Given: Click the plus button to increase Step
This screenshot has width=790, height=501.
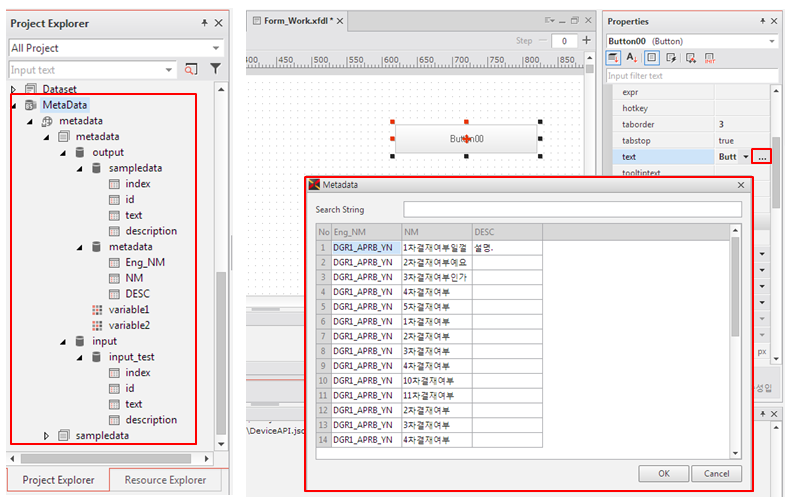Looking at the screenshot, I should [585, 40].
